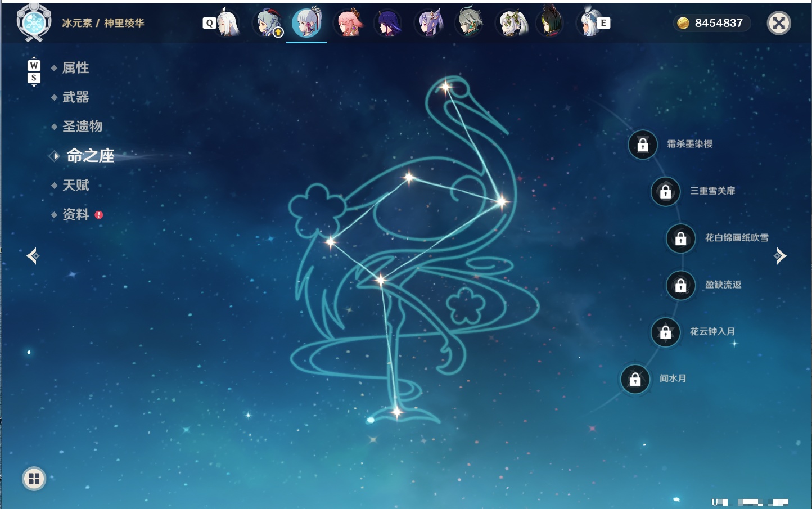Select the 命之座 constellation menu
The image size is (812, 509).
pyautogui.click(x=90, y=156)
